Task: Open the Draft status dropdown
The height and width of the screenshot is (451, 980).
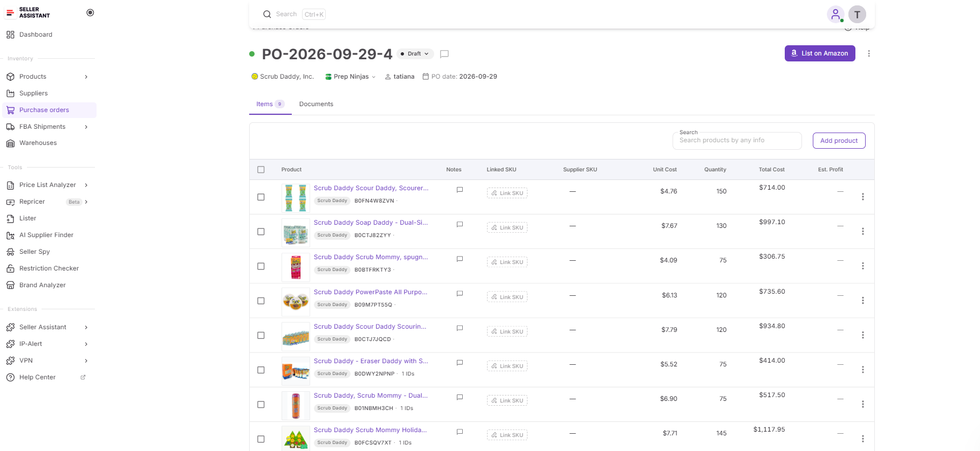Action: point(415,54)
